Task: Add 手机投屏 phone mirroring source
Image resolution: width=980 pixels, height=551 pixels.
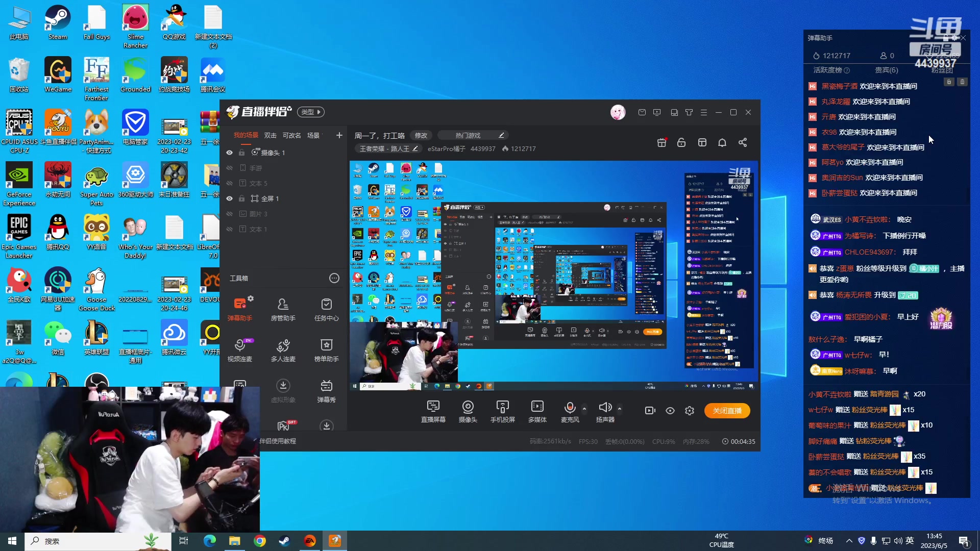Action: (x=503, y=411)
